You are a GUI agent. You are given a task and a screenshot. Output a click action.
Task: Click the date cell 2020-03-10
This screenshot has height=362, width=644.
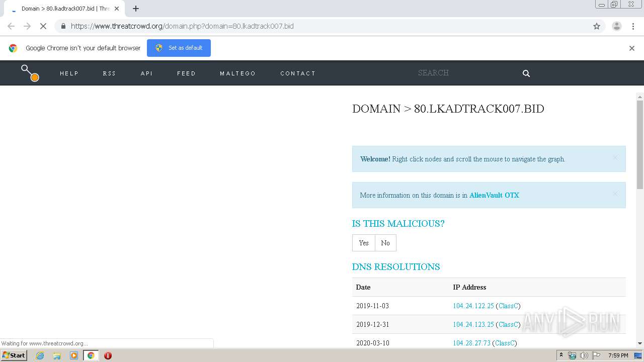click(x=372, y=343)
